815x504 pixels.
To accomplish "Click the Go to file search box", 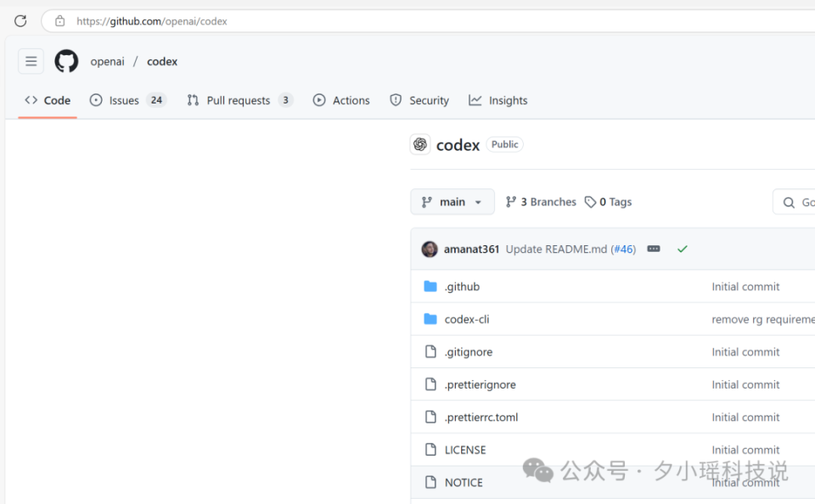I will 794,202.
